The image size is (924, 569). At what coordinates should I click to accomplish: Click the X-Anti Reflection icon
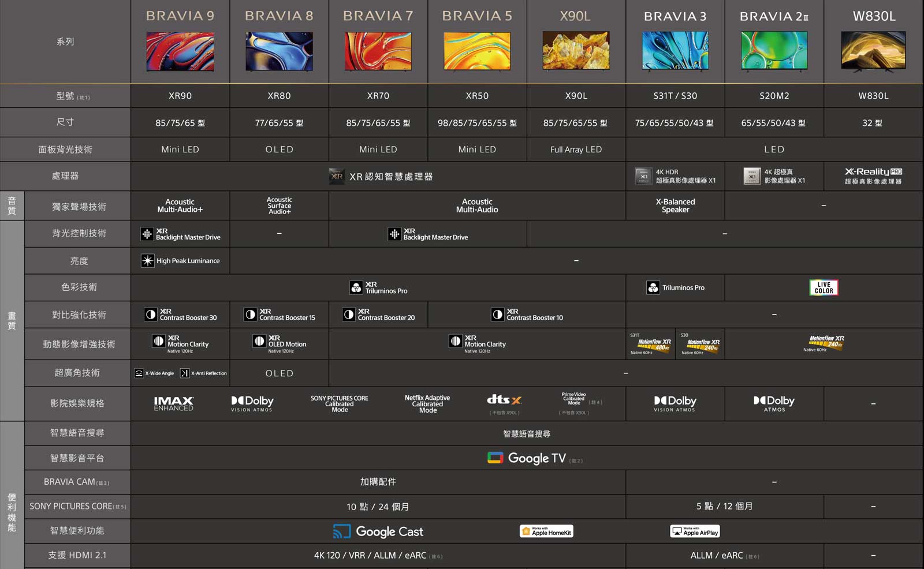point(185,373)
